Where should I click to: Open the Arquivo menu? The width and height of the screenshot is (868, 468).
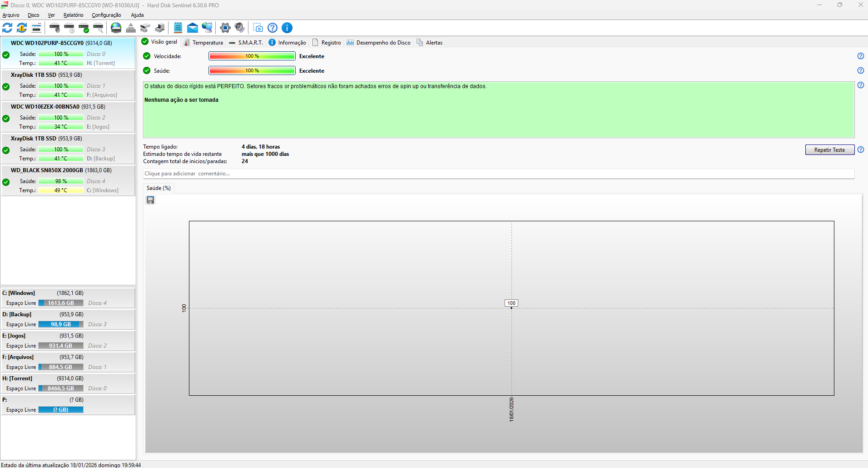click(11, 15)
